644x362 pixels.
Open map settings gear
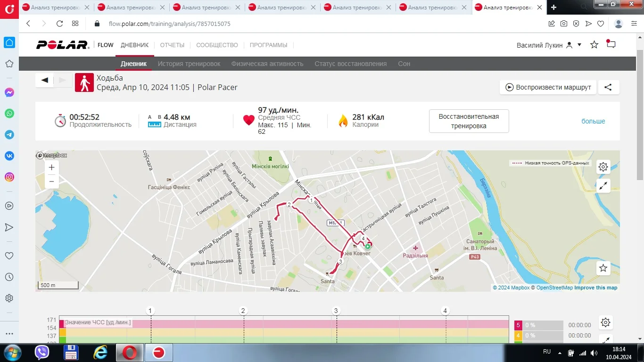(x=603, y=167)
